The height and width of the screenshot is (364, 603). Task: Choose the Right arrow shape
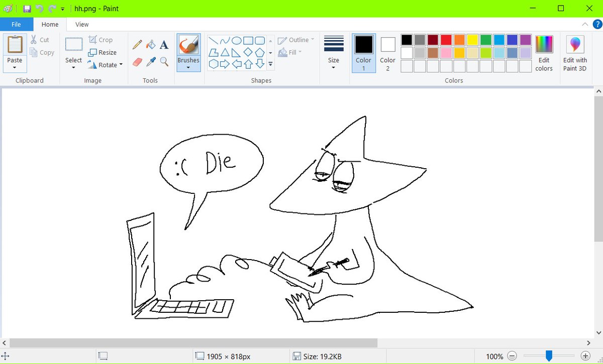point(225,64)
